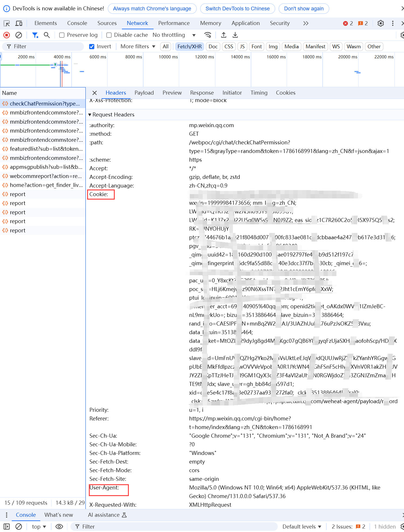Click the orange warnings count badge
Viewport: 404px width, 532px height.
tap(363, 23)
